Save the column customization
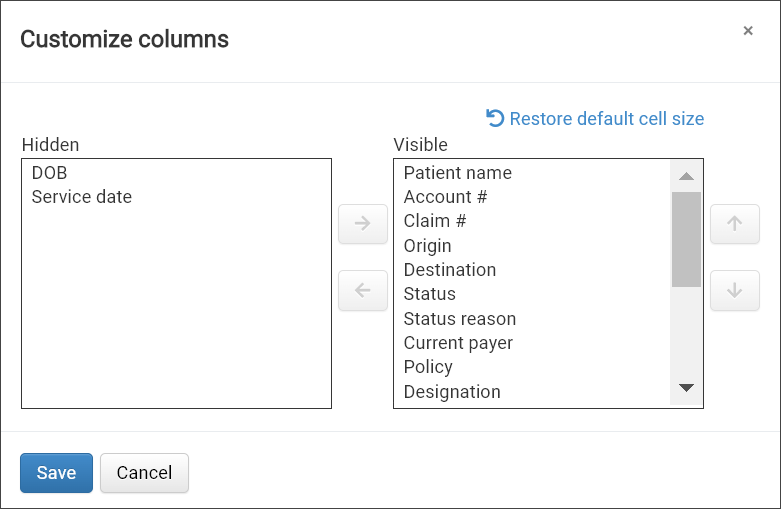 pos(56,473)
